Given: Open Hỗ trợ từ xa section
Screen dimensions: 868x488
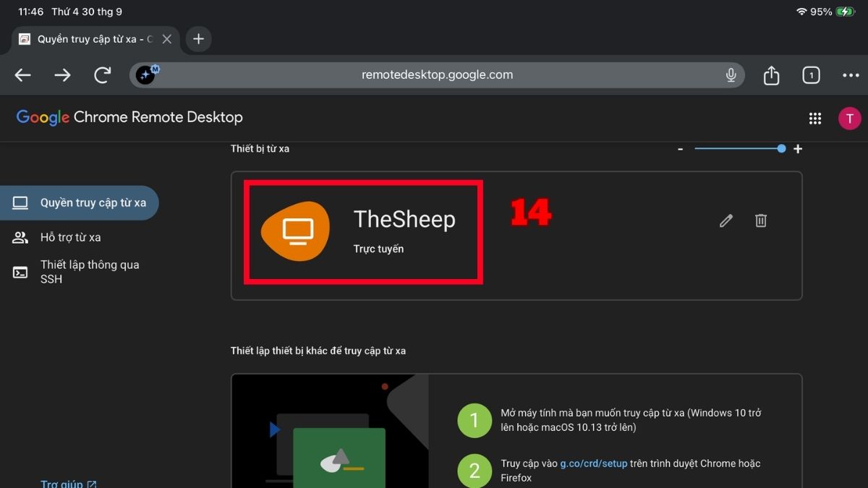Looking at the screenshot, I should [70, 237].
